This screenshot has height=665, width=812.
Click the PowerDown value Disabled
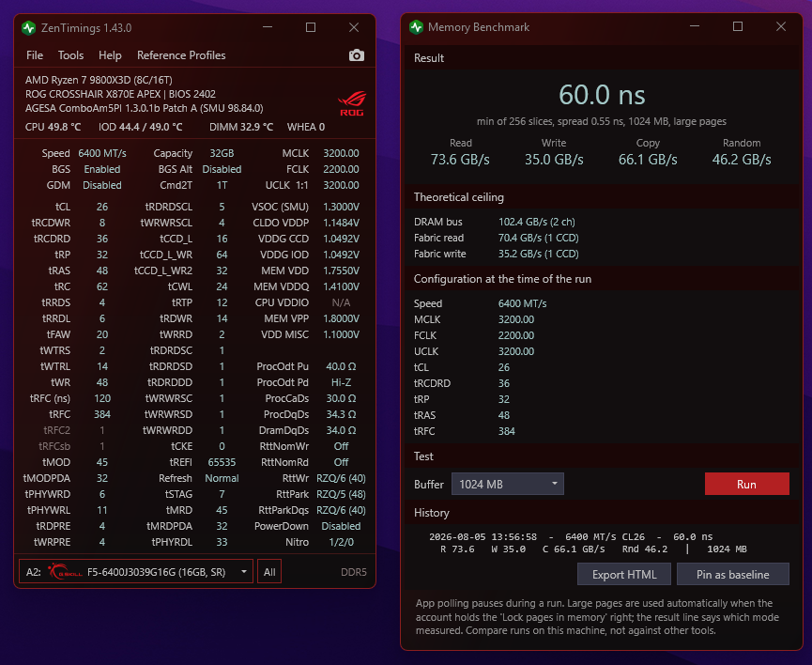click(341, 526)
